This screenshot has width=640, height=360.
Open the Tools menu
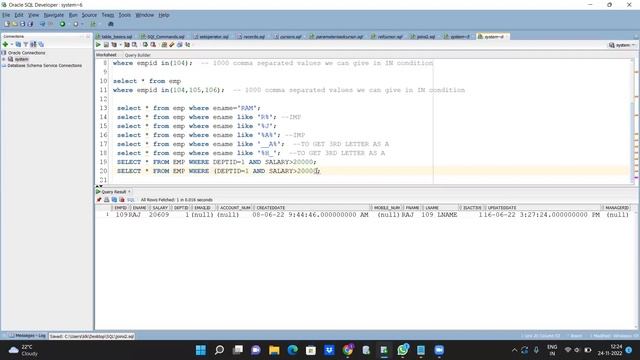[x=124, y=15]
